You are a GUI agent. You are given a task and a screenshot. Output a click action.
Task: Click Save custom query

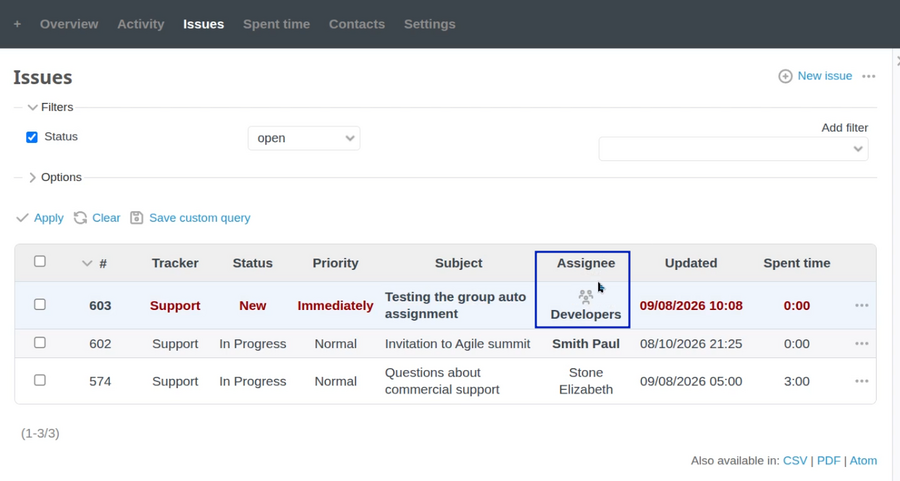(x=200, y=218)
